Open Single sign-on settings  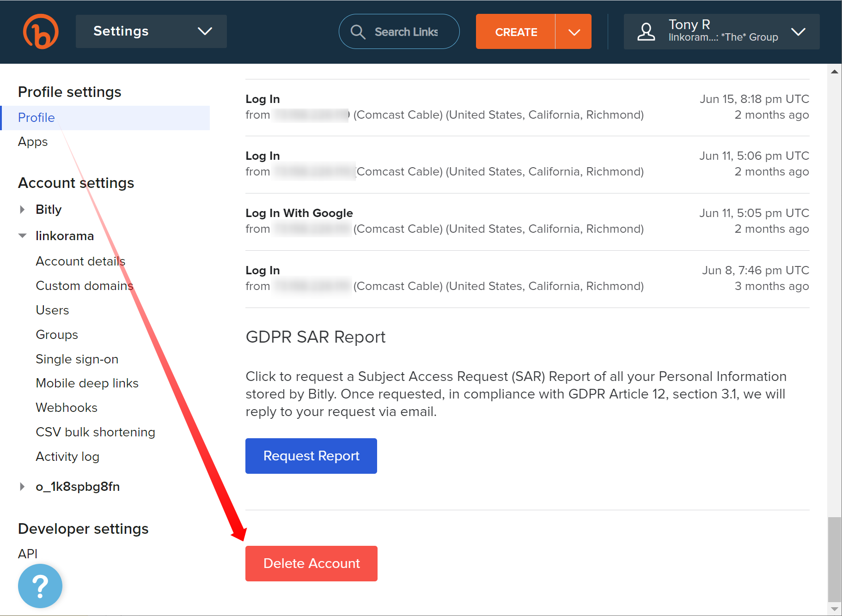[77, 359]
